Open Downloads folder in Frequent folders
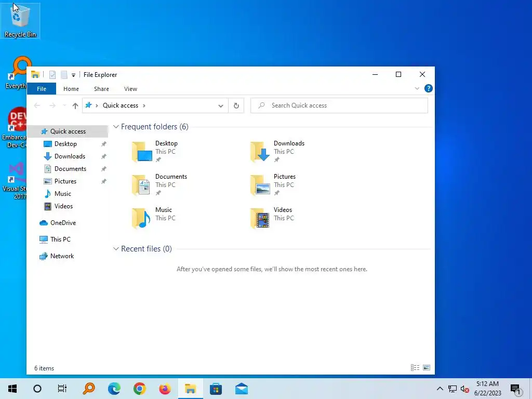The width and height of the screenshot is (532, 399). (x=277, y=151)
